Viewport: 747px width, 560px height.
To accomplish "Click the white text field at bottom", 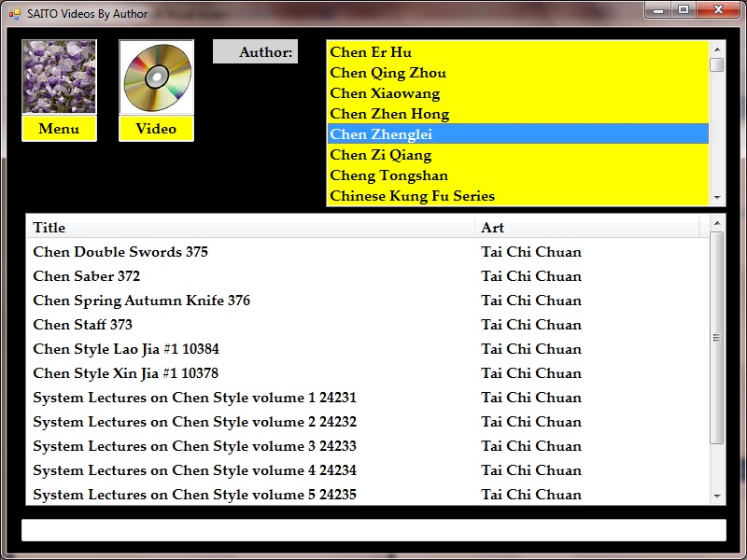I will coord(374,530).
